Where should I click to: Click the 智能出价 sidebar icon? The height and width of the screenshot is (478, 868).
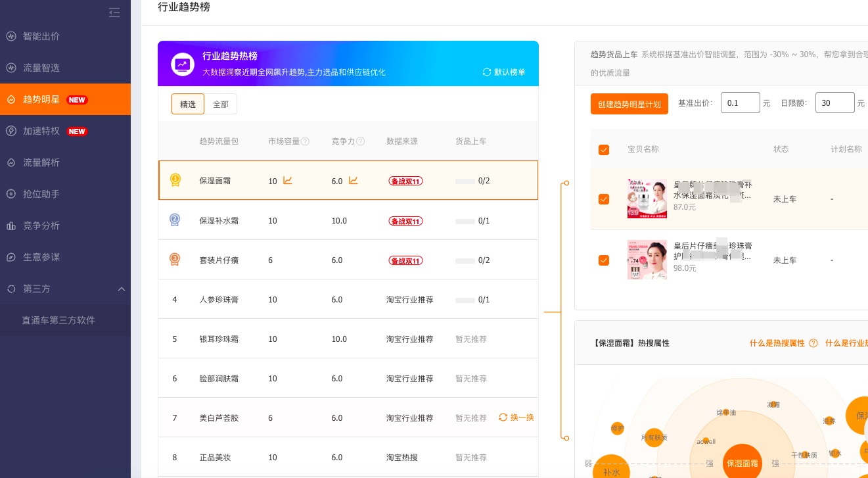coord(11,36)
